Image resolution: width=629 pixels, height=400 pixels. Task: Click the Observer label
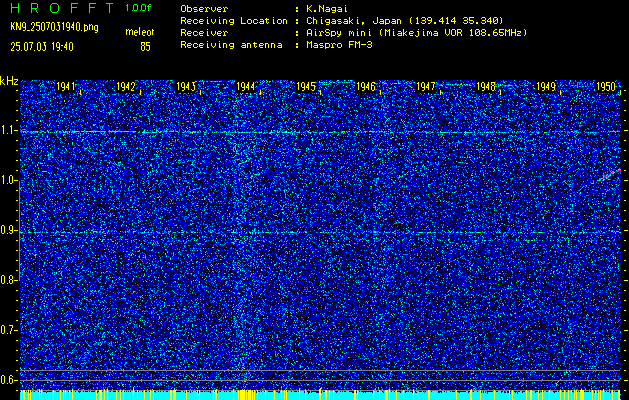(204, 8)
